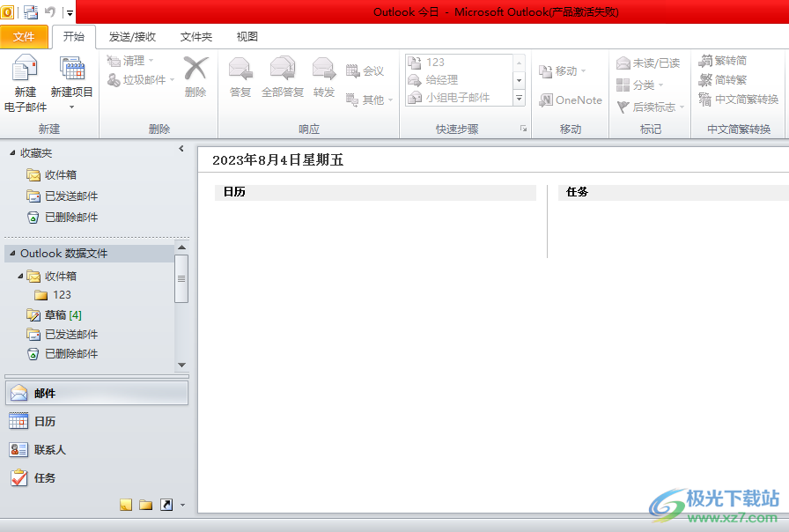Click the folder list scrollbar up arrow
The image size is (789, 532).
[181, 248]
